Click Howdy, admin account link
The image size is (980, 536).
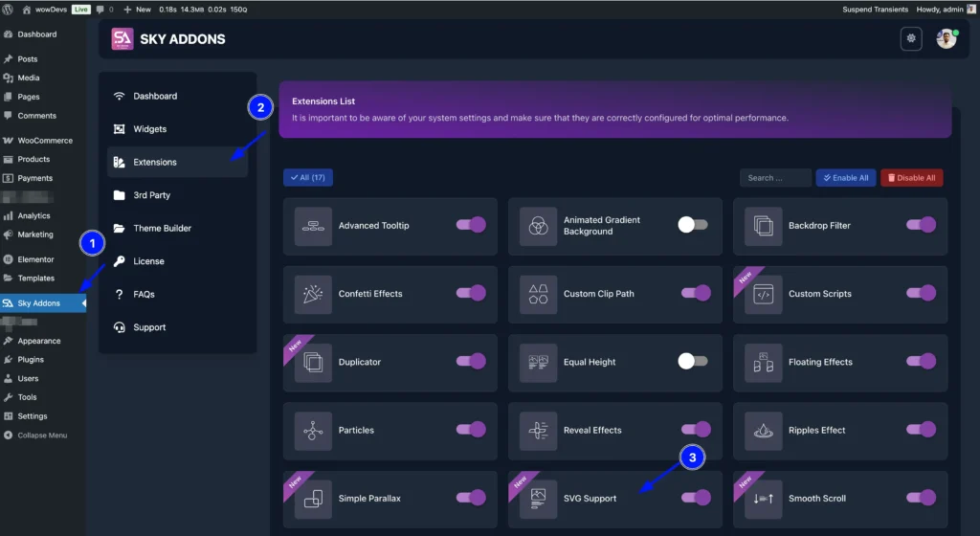coord(946,10)
